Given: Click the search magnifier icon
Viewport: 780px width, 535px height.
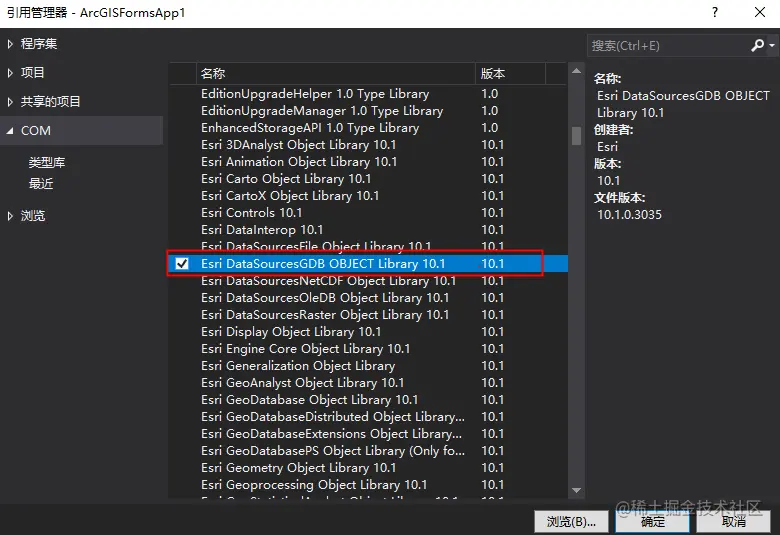Looking at the screenshot, I should [x=757, y=45].
